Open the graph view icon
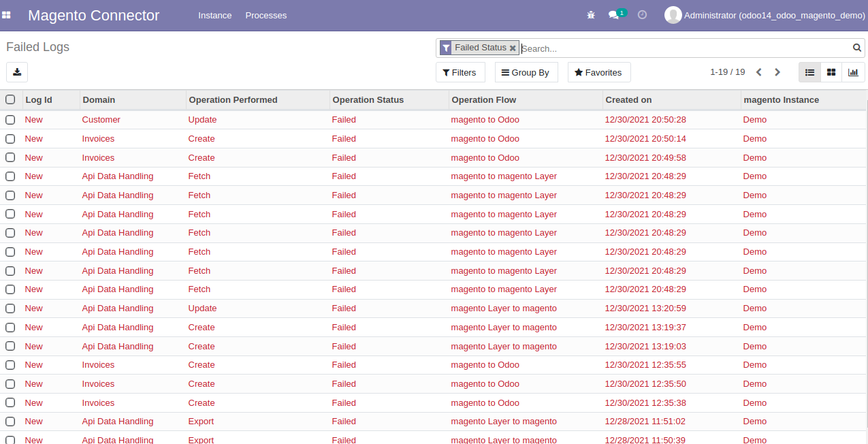 pos(853,72)
